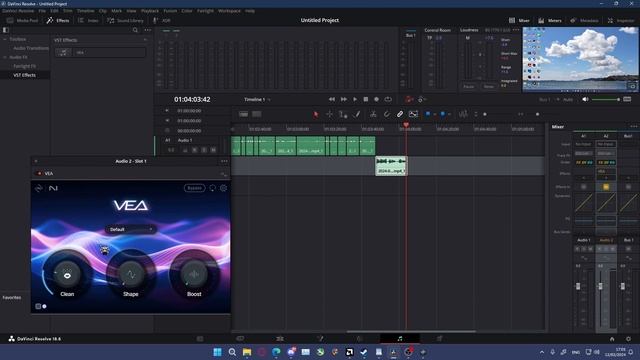Activate the edit selection tool with dot
640x360 pixels.
coord(343,115)
